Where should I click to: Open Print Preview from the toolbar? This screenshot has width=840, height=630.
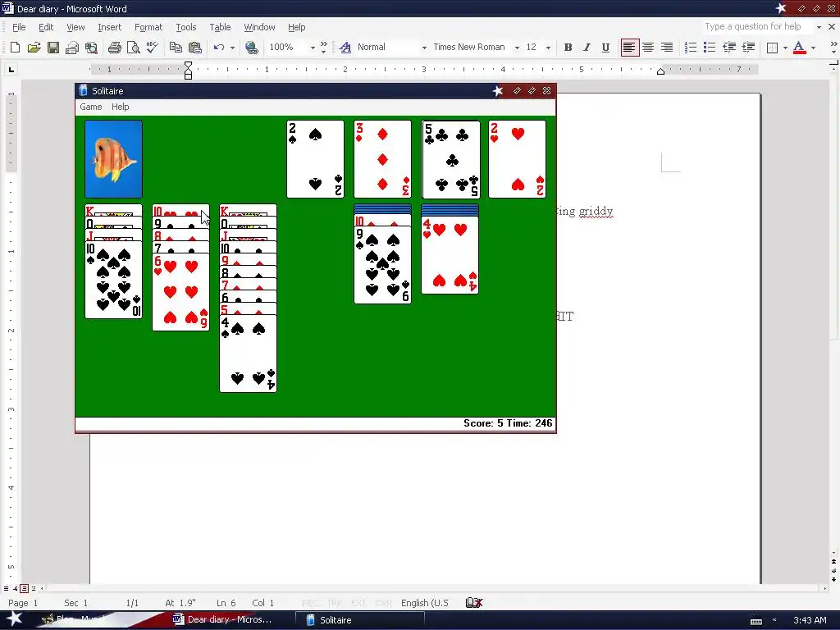(133, 48)
